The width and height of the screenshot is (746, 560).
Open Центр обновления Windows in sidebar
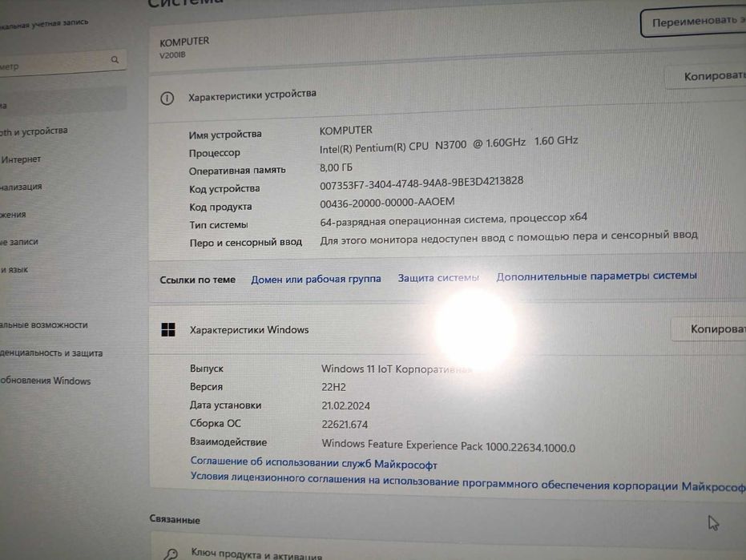coord(45,381)
